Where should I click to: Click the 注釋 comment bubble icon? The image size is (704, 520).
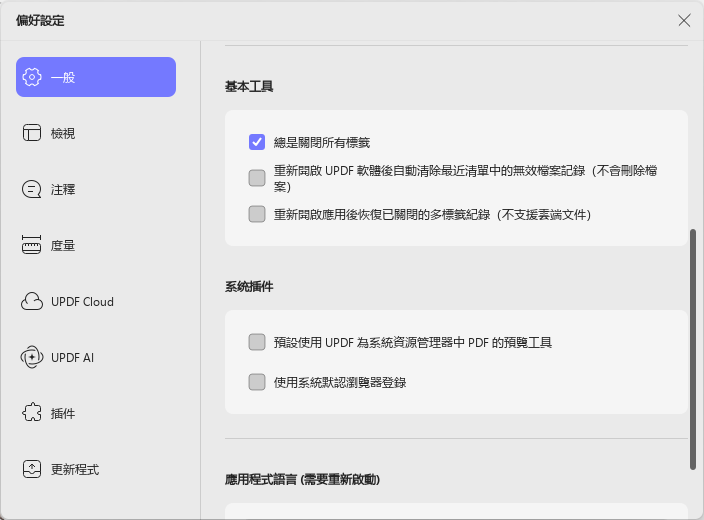pyautogui.click(x=31, y=189)
